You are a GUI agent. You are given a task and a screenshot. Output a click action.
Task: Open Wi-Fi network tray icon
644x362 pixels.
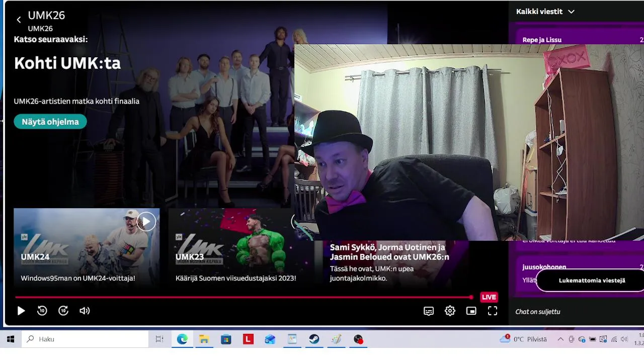[x=614, y=339]
